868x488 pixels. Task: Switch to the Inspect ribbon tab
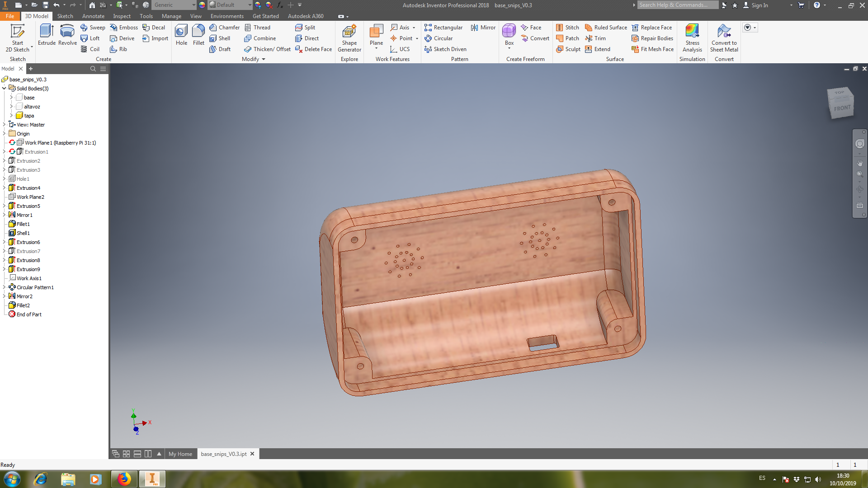click(x=122, y=16)
